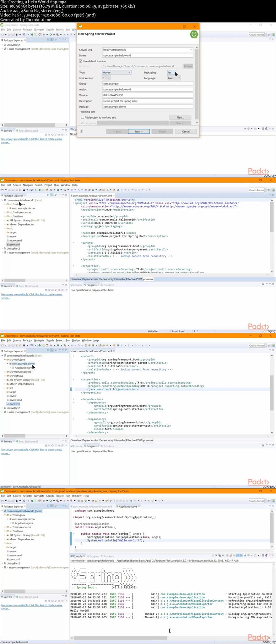The image size is (276, 644).
Task: Click the help question-mark icon in the dialog
Action: click(x=81, y=131)
